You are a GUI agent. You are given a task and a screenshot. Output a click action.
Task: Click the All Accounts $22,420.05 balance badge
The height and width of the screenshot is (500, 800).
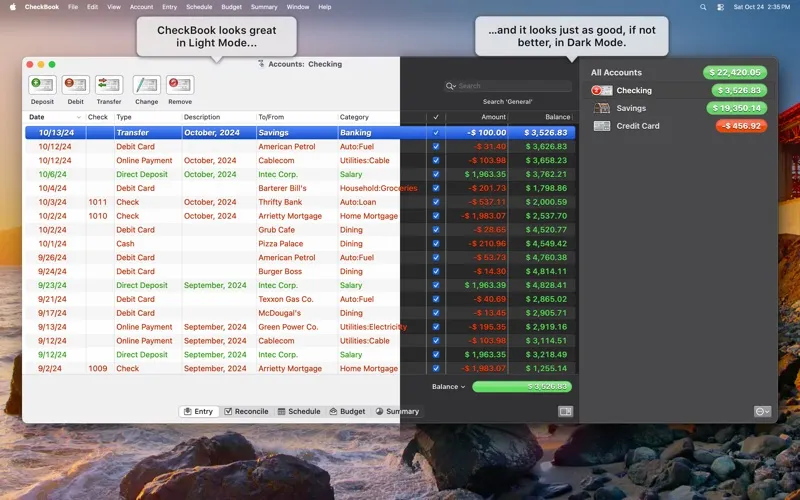coord(735,72)
